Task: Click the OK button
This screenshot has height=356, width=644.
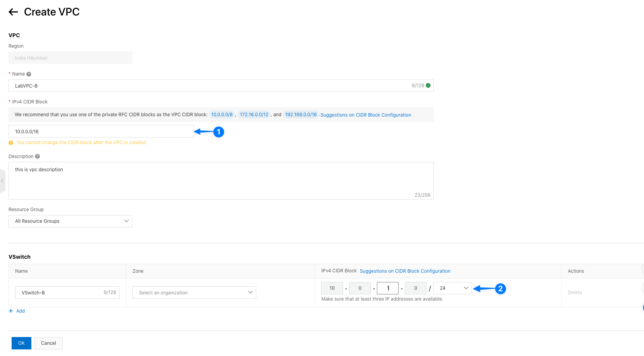Action: [21, 343]
